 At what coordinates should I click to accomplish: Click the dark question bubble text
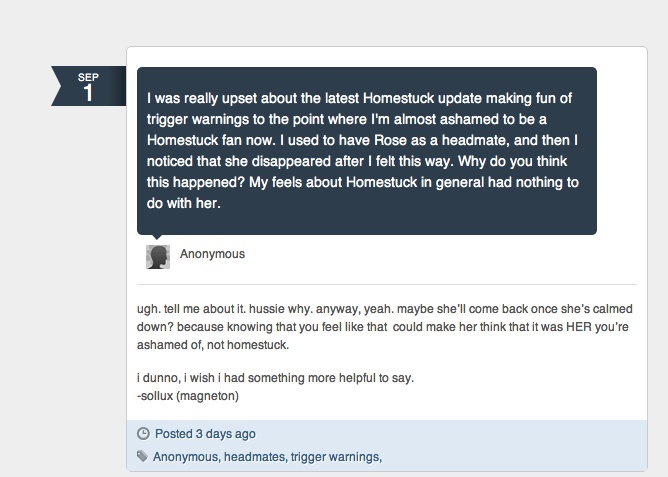(366, 151)
